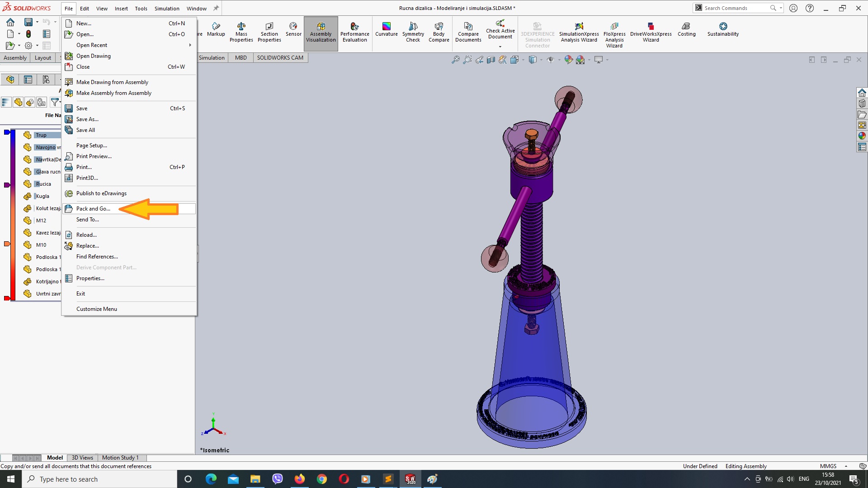Screen dimensions: 868x488
Task: Open the Section Properties tool
Action: 269,32
